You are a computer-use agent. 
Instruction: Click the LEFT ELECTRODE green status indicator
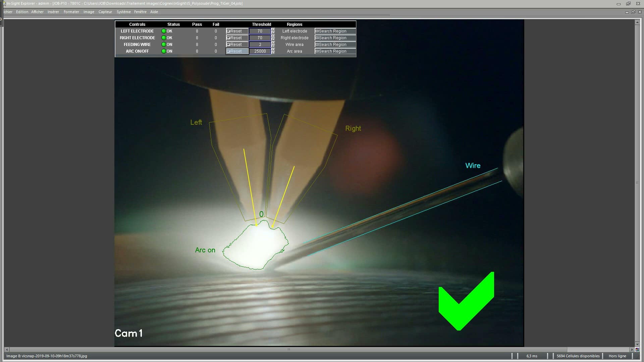164,31
